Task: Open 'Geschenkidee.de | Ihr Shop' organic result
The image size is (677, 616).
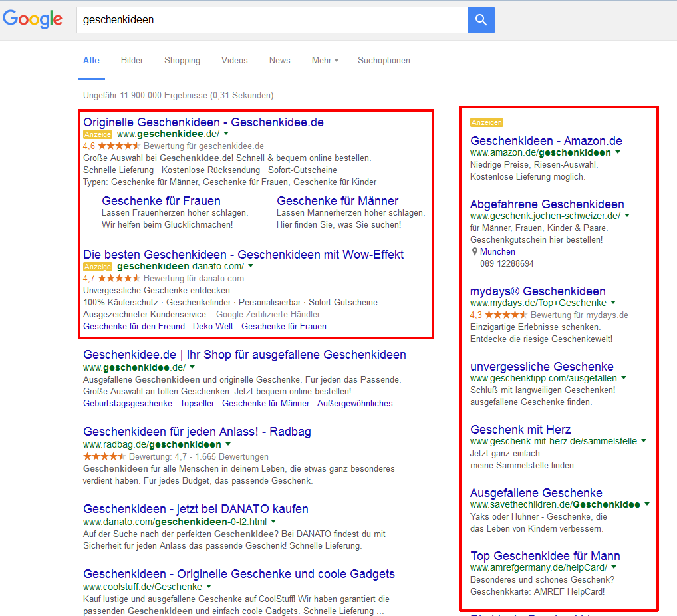Action: coord(245,355)
